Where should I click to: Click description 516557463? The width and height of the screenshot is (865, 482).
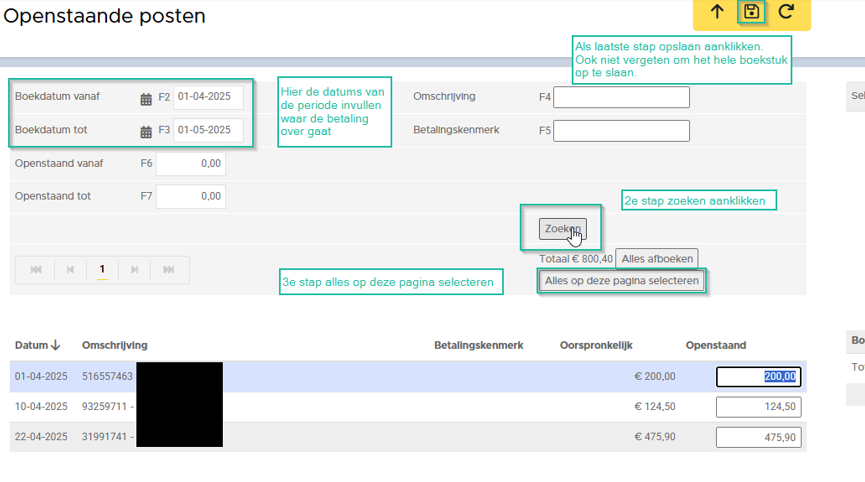pyautogui.click(x=108, y=377)
